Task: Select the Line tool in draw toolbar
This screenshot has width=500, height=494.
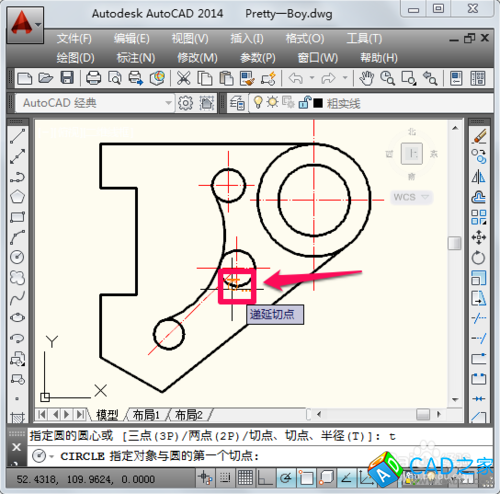Action: [17, 136]
